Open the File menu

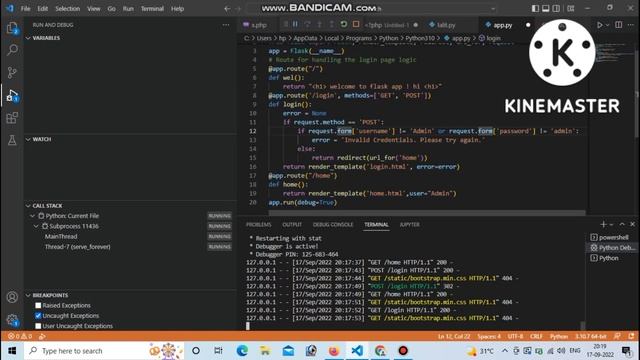(x=25, y=9)
